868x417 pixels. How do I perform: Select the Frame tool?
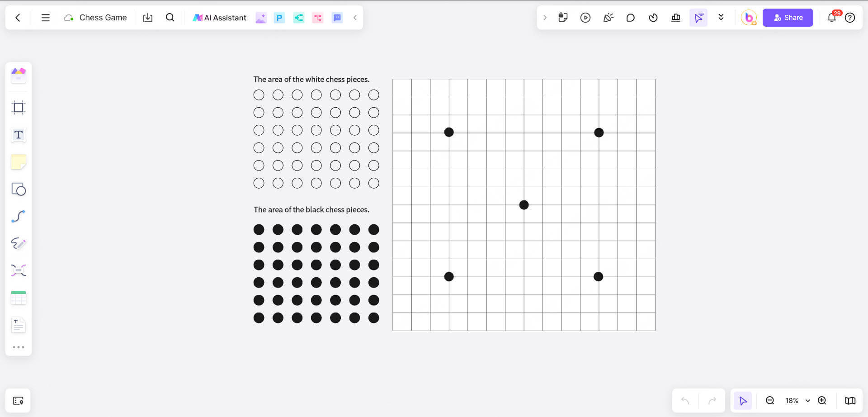click(19, 108)
